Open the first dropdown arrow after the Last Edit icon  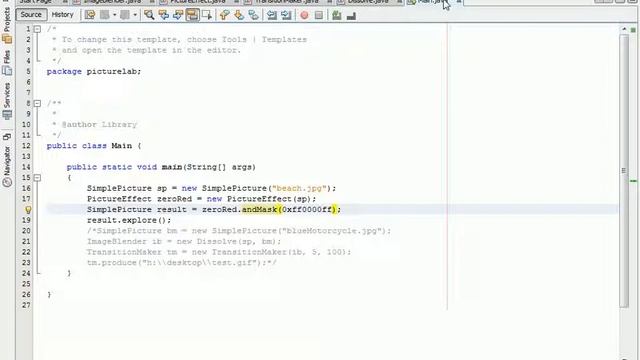tap(114, 15)
